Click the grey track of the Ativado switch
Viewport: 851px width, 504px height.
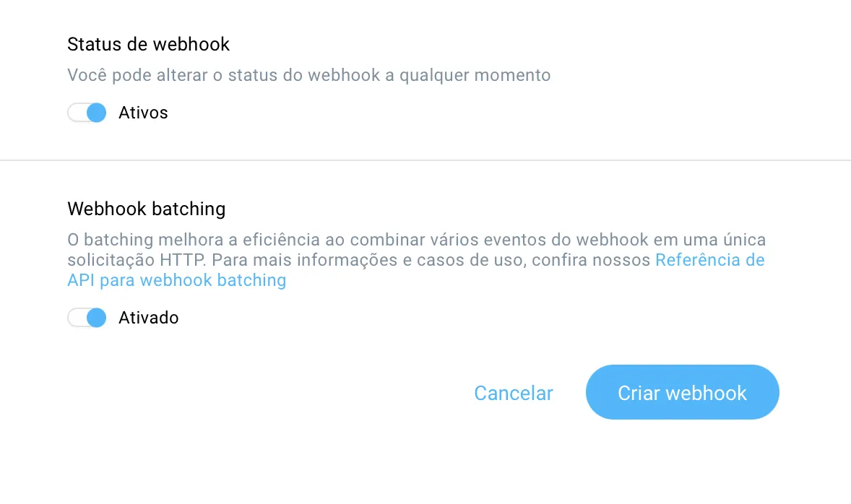(x=77, y=318)
